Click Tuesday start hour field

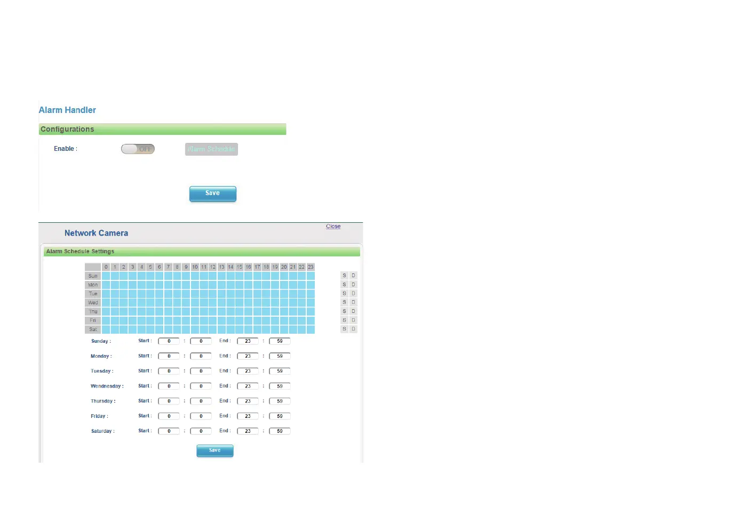click(x=169, y=371)
